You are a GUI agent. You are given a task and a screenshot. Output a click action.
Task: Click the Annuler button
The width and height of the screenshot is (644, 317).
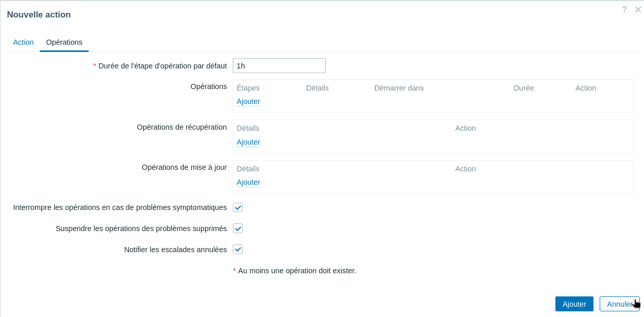coord(619,304)
